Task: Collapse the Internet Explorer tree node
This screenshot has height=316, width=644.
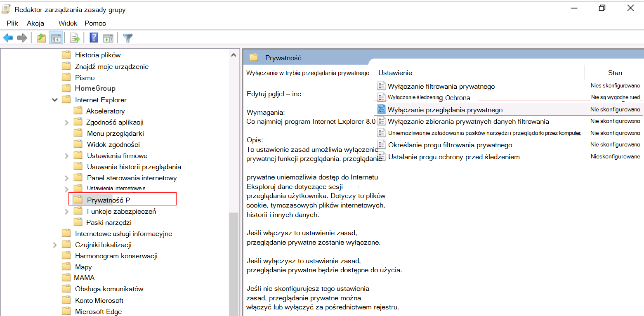Action: (x=54, y=100)
